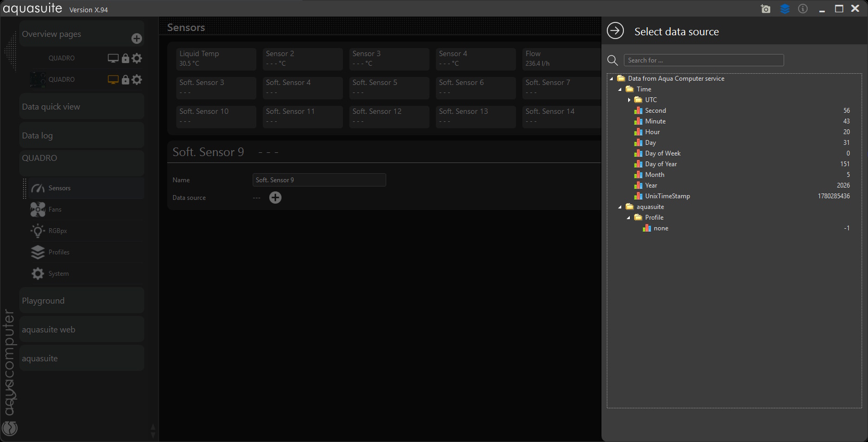Open the RGBpx light bulb icon
The height and width of the screenshot is (442, 868).
(38, 231)
